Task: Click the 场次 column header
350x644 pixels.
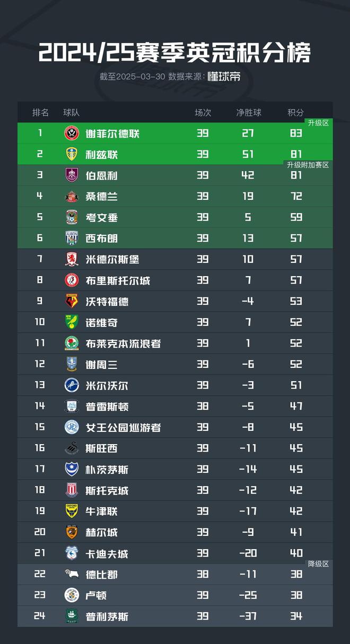Action: (203, 112)
